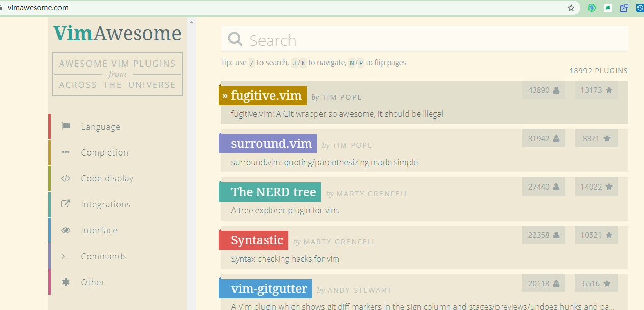The image size is (644, 310).
Task: Open the green circular browser extension
Action: [x=592, y=8]
